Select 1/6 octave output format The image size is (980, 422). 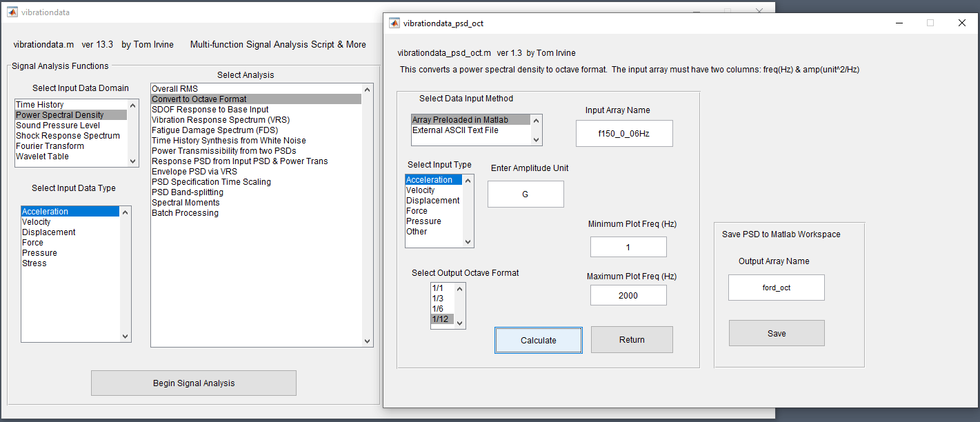(442, 309)
